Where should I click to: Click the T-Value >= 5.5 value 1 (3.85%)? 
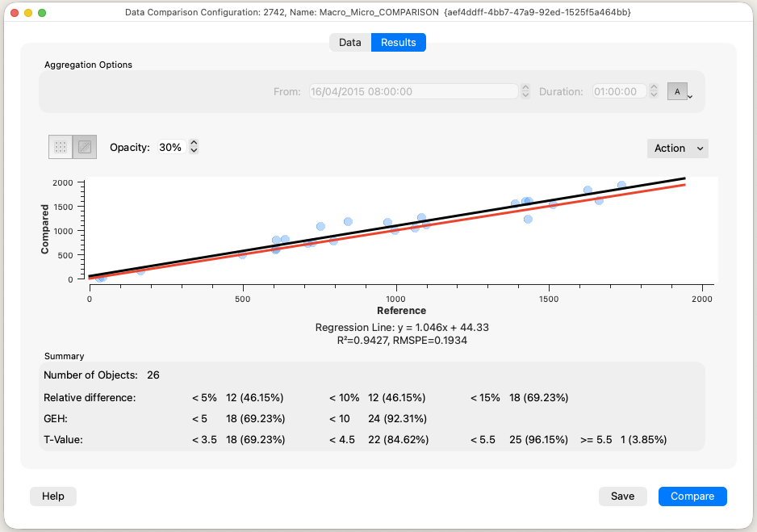(643, 440)
